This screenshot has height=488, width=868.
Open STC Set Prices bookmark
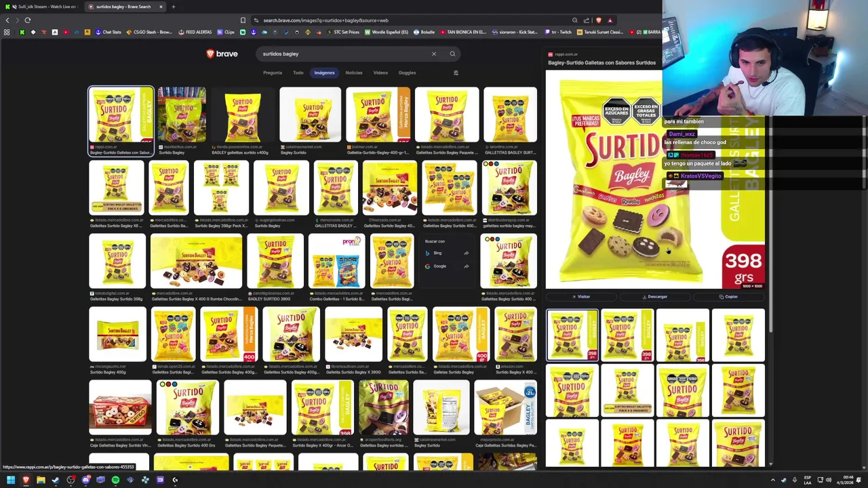(x=342, y=32)
